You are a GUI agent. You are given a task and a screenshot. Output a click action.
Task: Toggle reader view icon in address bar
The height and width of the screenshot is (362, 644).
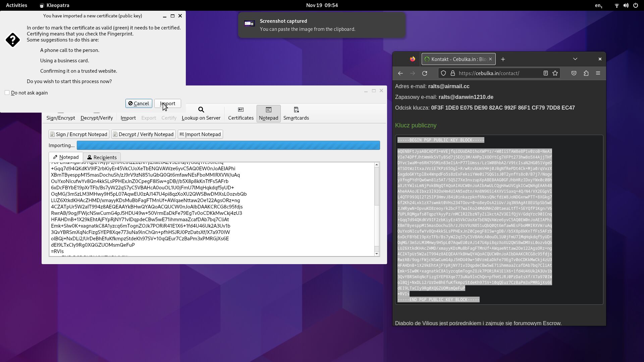546,73
